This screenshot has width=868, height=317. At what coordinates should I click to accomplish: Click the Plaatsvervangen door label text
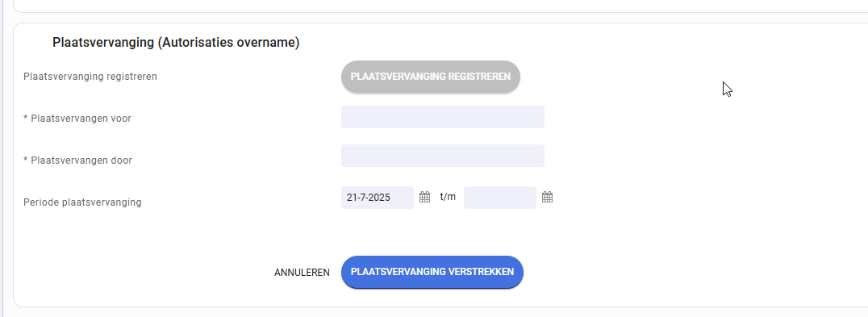click(81, 161)
